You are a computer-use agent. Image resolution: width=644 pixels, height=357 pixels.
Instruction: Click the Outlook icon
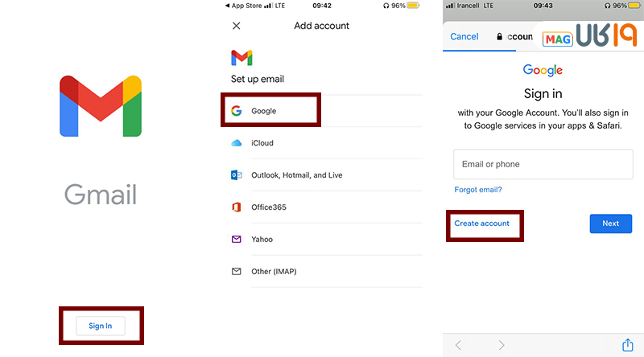236,175
